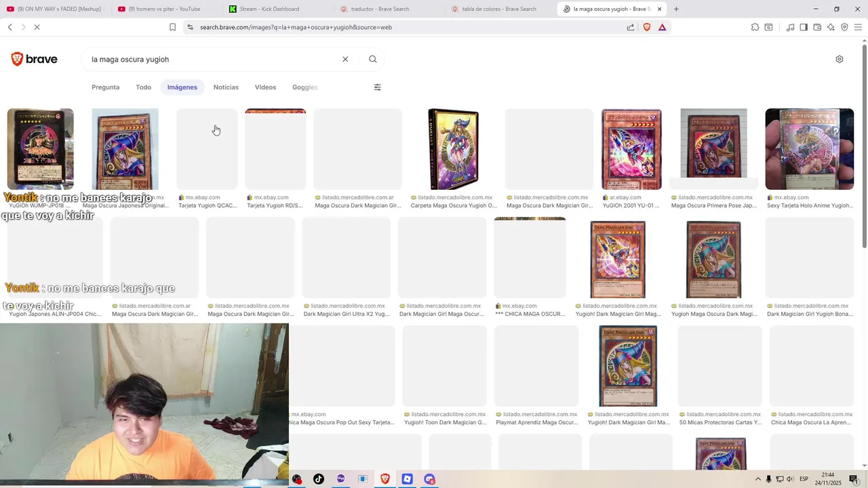Open 50 Micas Protectoras Cartas result
Viewport: 868px width, 488px height.
(720, 422)
